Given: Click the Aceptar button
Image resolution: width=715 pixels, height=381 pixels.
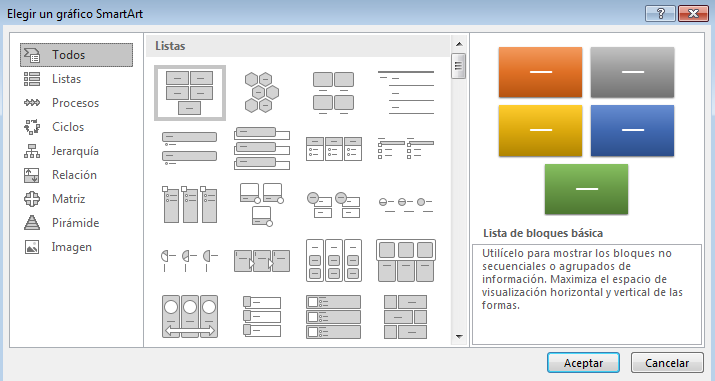Looking at the screenshot, I should point(583,363).
